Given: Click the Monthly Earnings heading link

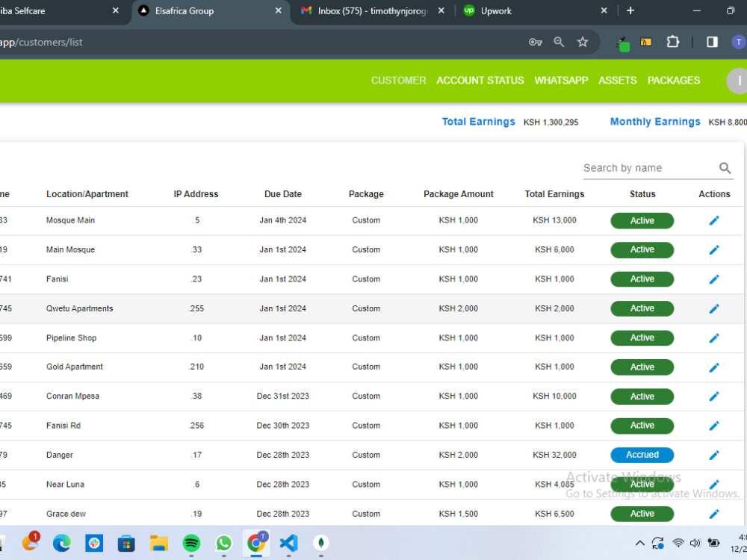Looking at the screenshot, I should [x=655, y=122].
